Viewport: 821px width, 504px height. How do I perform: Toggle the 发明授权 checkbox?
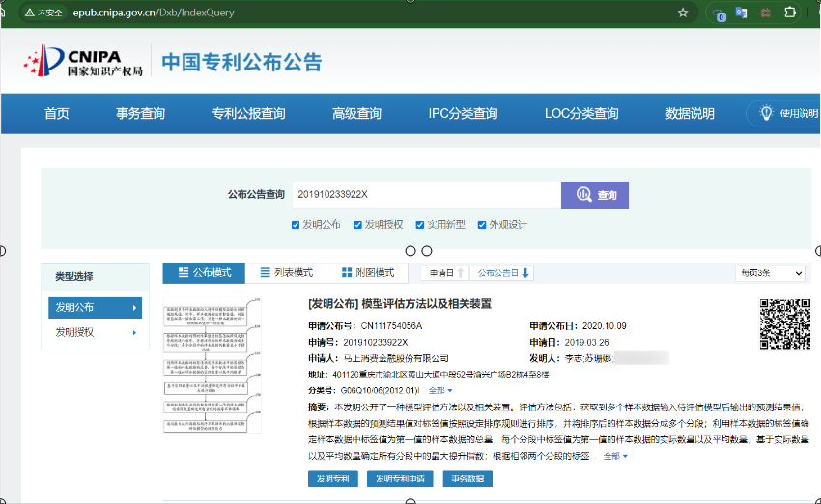[x=357, y=225]
